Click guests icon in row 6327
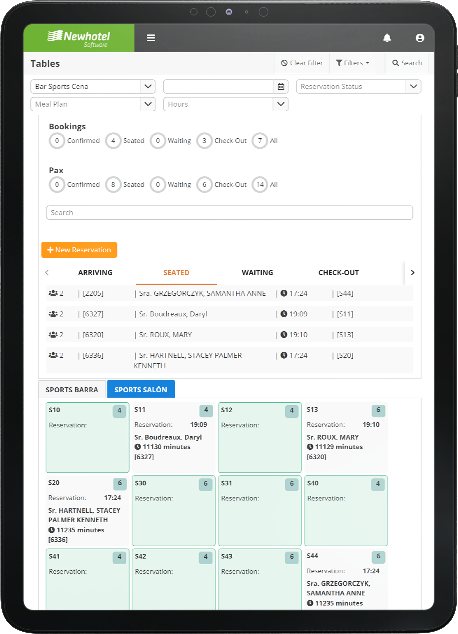Screen dimensions: 458x634 point(53,314)
